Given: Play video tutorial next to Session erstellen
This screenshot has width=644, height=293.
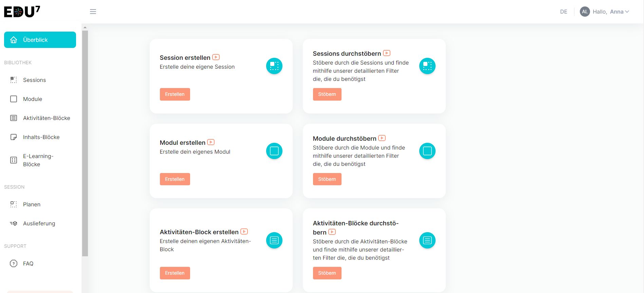Looking at the screenshot, I should (216, 57).
